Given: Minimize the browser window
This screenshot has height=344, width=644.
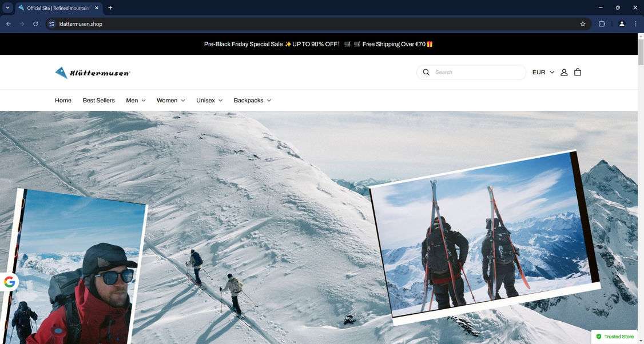Looking at the screenshot, I should 601,7.
